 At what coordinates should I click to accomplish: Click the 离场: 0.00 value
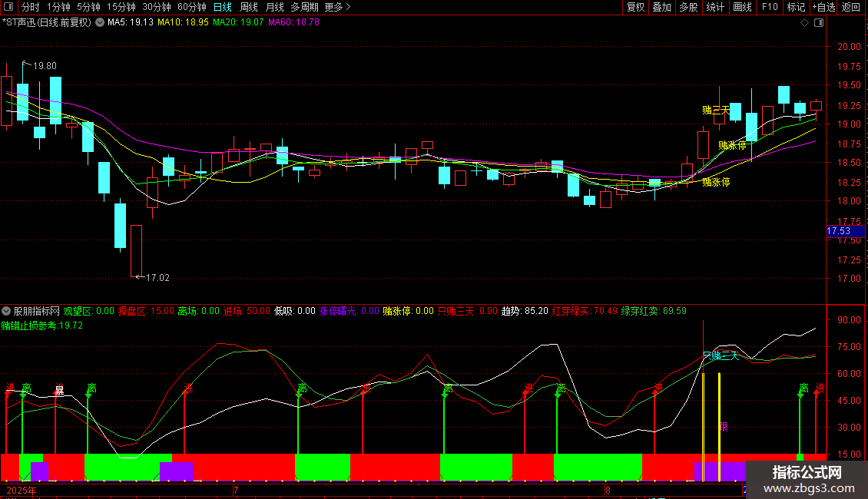tap(198, 312)
